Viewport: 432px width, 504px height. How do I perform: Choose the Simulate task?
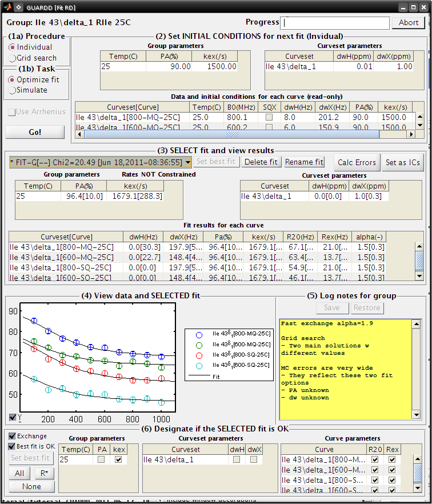tap(12, 90)
